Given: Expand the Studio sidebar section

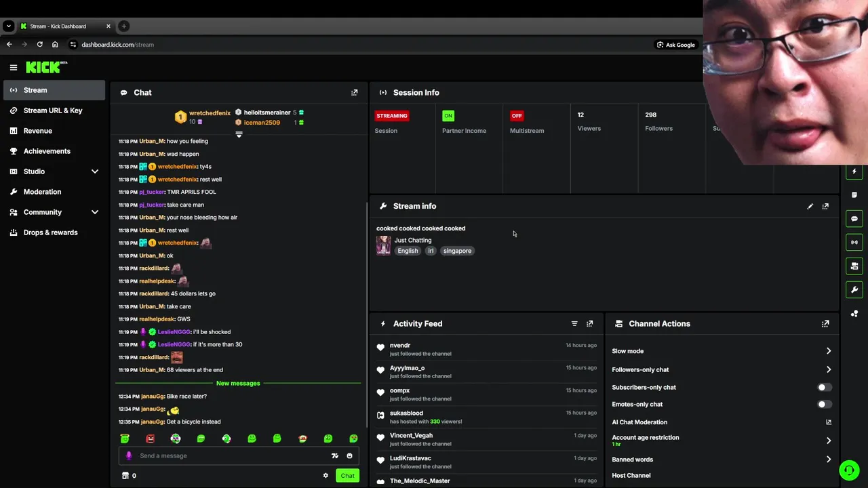Looking at the screenshot, I should [95, 171].
